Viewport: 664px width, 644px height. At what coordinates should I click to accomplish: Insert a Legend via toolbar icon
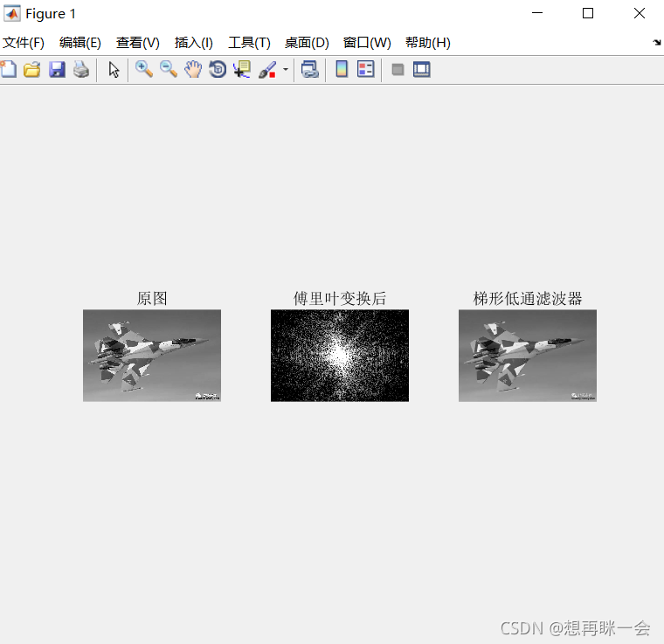(x=366, y=69)
